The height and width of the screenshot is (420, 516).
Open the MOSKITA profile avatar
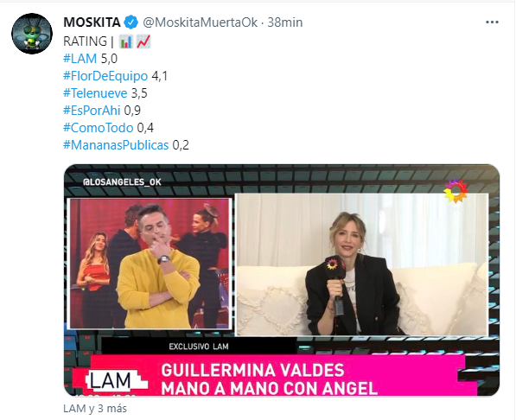tap(32, 34)
